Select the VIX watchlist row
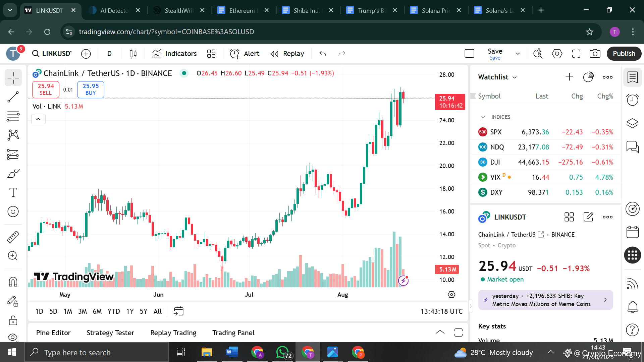644x362 pixels. (x=545, y=177)
